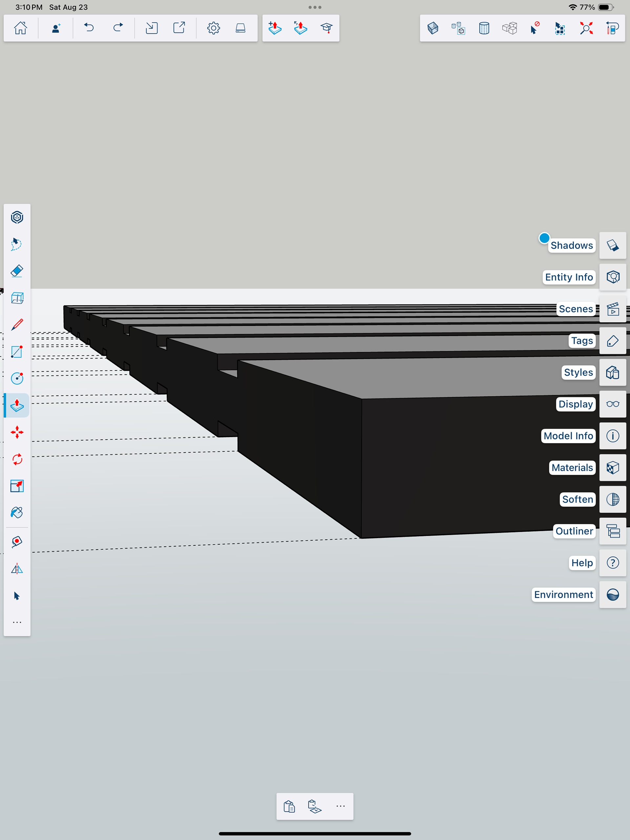Image resolution: width=630 pixels, height=840 pixels.
Task: Select the Paint Bucket tool
Action: pyautogui.click(x=17, y=513)
